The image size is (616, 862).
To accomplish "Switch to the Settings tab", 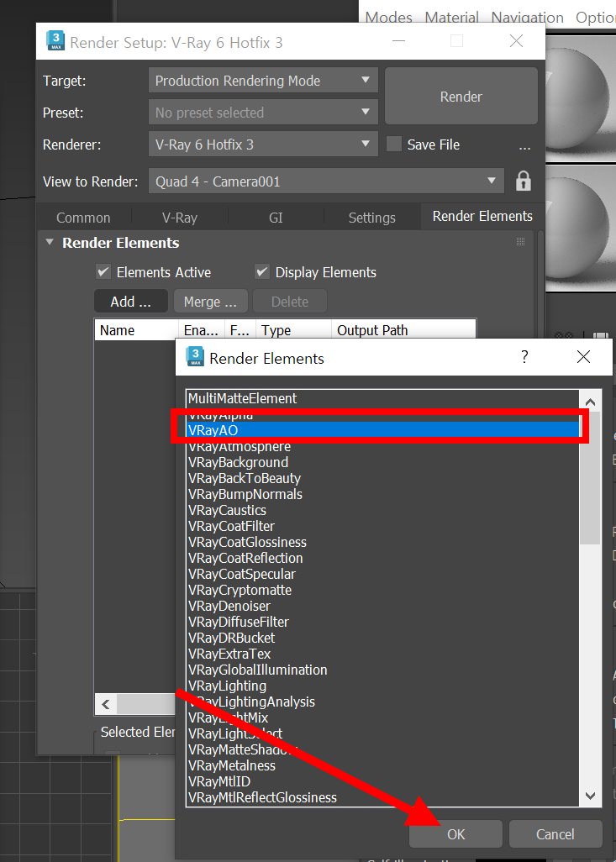I will (371, 218).
